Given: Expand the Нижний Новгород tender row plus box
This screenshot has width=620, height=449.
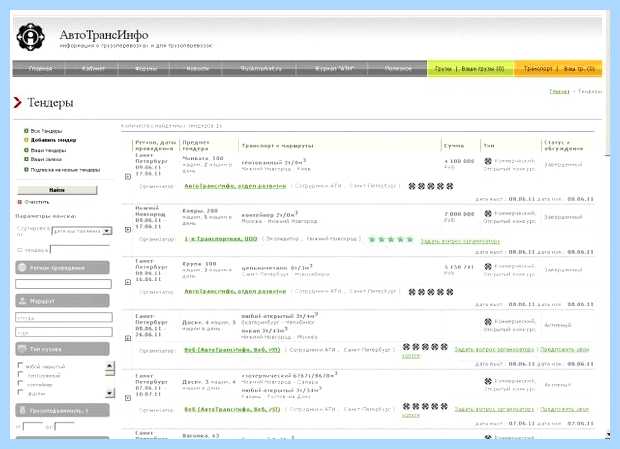Looking at the screenshot, I should [128, 229].
